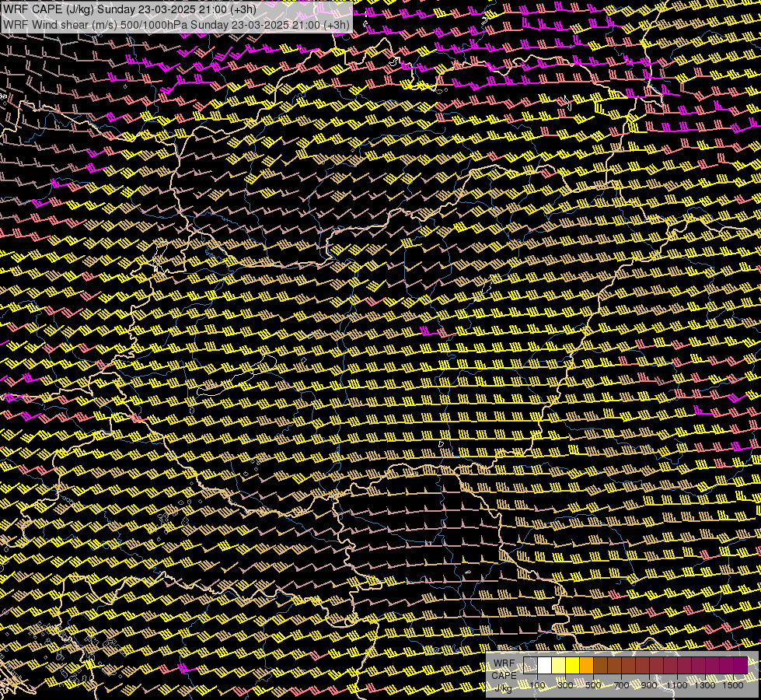Select the pale yellow CAPE legend swatch
The width and height of the screenshot is (761, 700).
pos(559,665)
